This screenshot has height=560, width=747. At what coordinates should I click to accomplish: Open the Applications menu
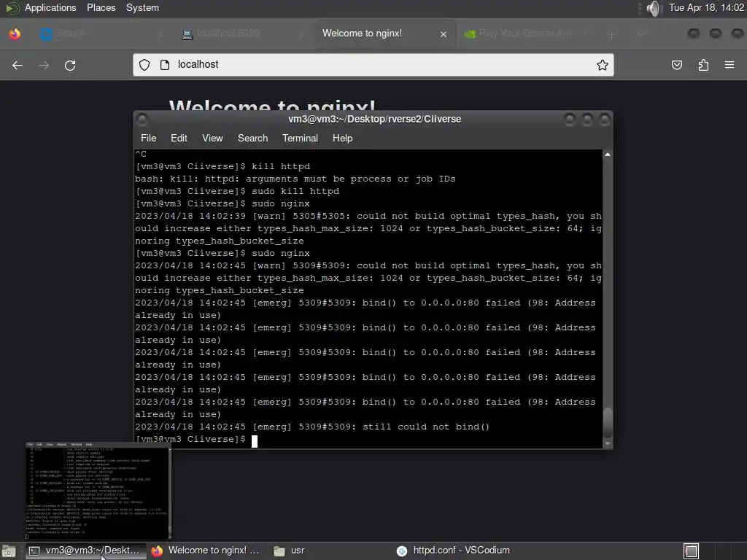50,8
